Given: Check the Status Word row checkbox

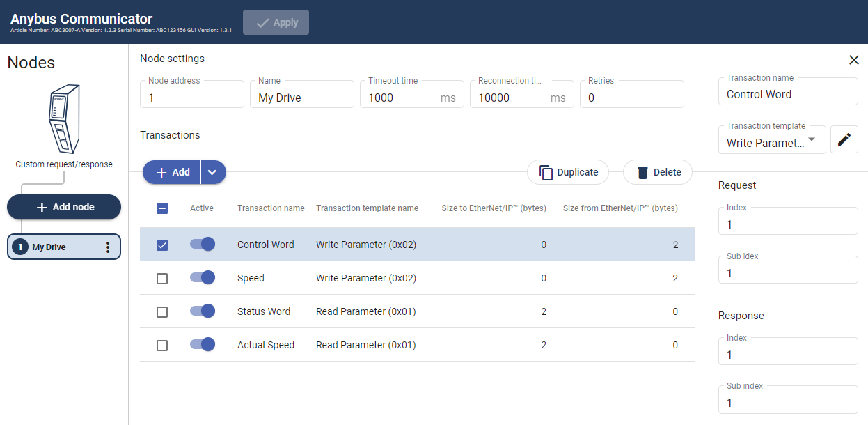Looking at the screenshot, I should (162, 311).
